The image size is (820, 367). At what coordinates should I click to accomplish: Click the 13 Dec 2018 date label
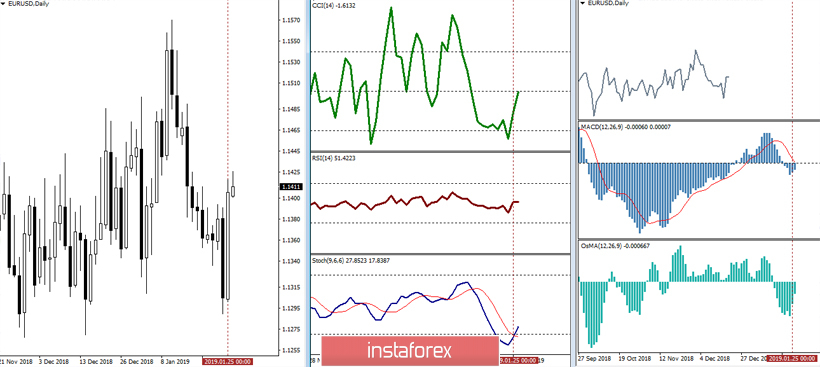click(96, 361)
